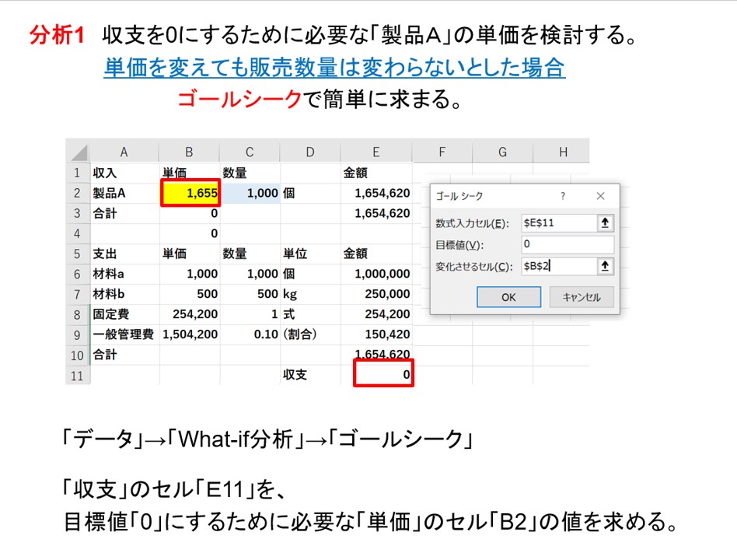737x560 pixels.
Task: Click column H header
Action: [562, 152]
